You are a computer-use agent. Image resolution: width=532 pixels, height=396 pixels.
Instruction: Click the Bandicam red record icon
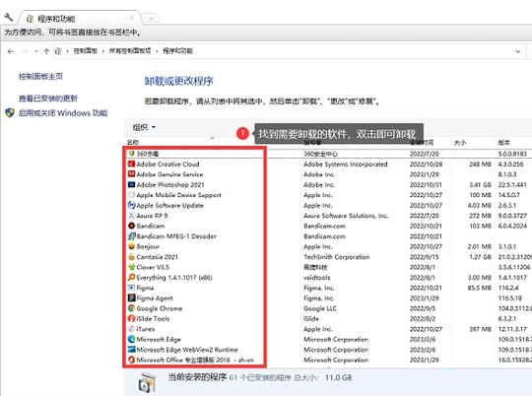[x=131, y=226]
